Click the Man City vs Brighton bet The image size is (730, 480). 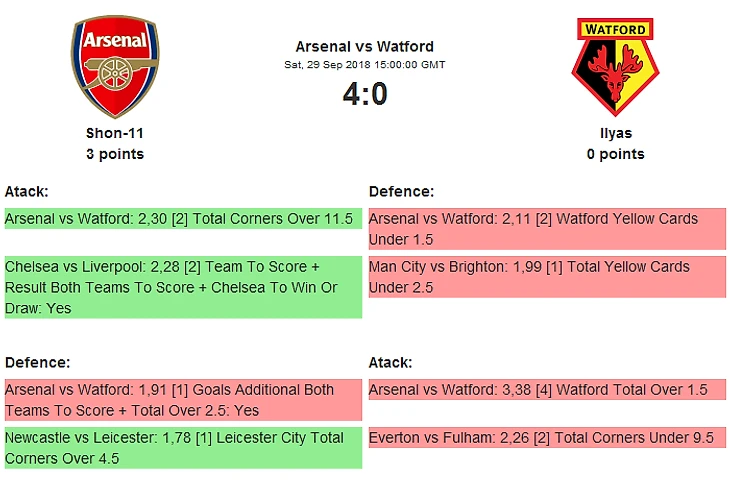pos(547,277)
